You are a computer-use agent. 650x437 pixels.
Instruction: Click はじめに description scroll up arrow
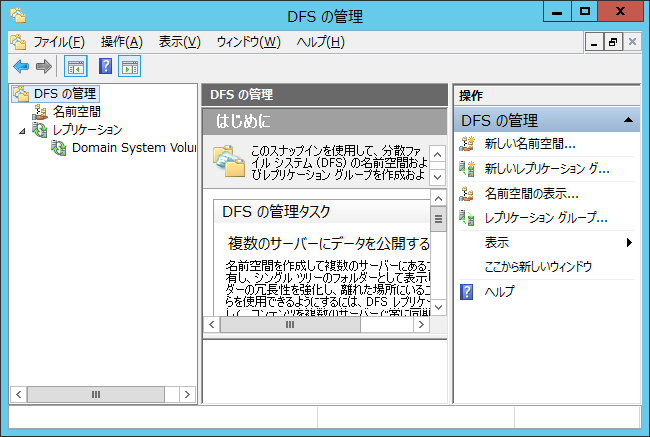pos(437,155)
